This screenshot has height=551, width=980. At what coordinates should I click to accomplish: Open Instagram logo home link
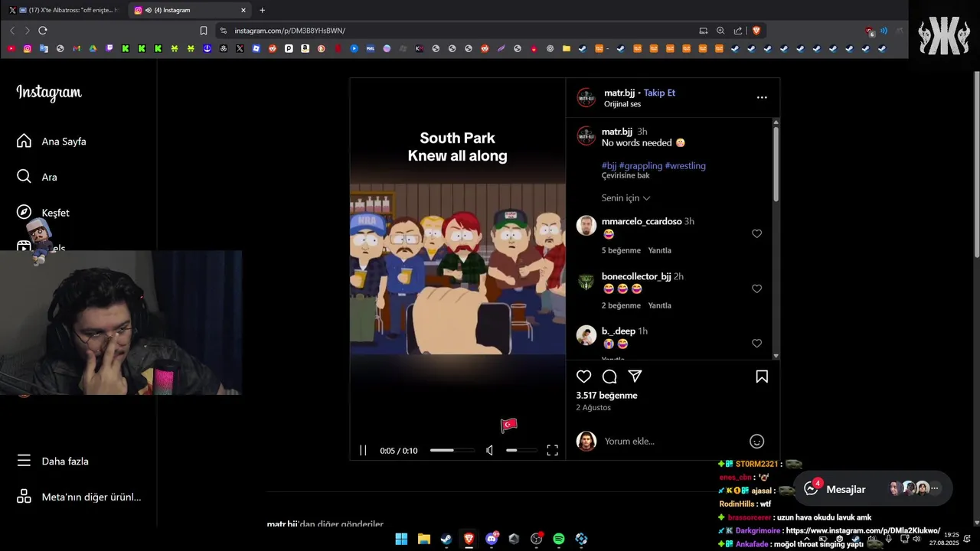click(x=49, y=93)
